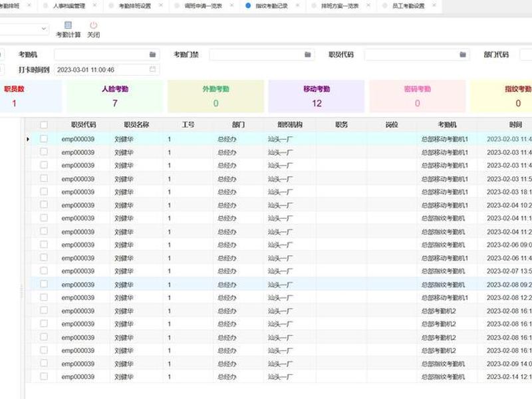The image size is (532, 399).
Task: Close the 考勤排班 tab
Action: click(29, 5)
